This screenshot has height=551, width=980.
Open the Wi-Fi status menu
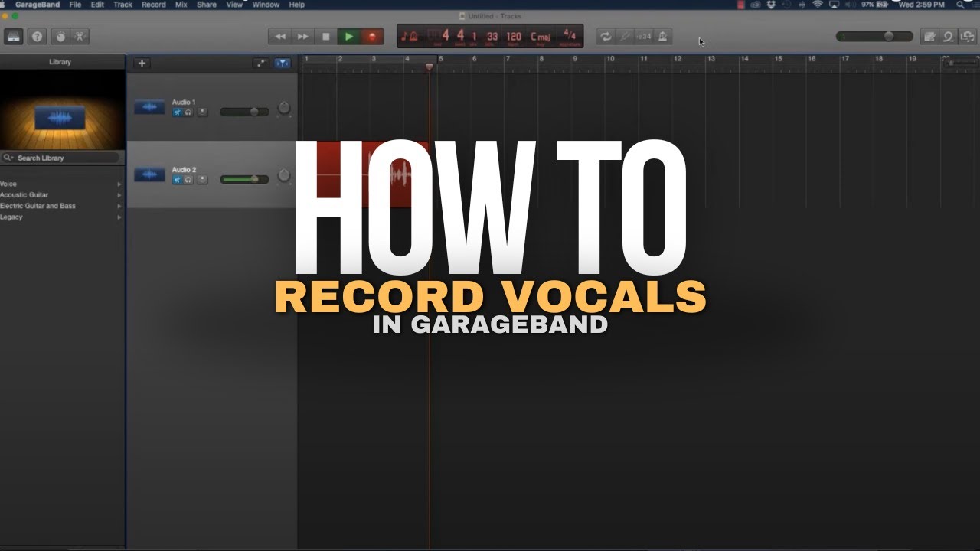click(x=818, y=5)
